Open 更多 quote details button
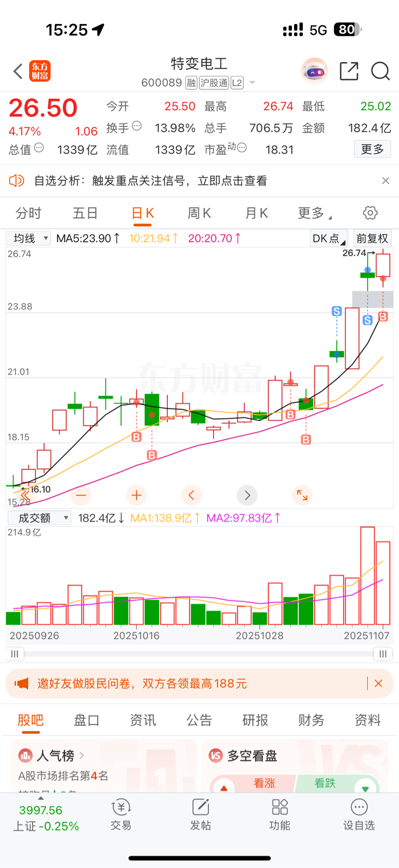Screen dimensions: 399x868 point(373,149)
